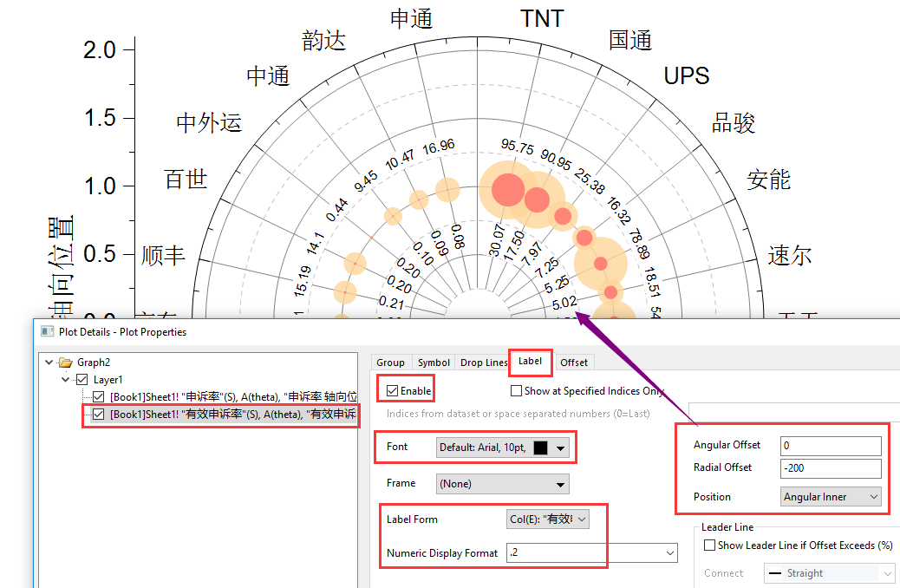The image size is (900, 588).
Task: Click the black color swatch in Font selector
Action: pyautogui.click(x=540, y=448)
